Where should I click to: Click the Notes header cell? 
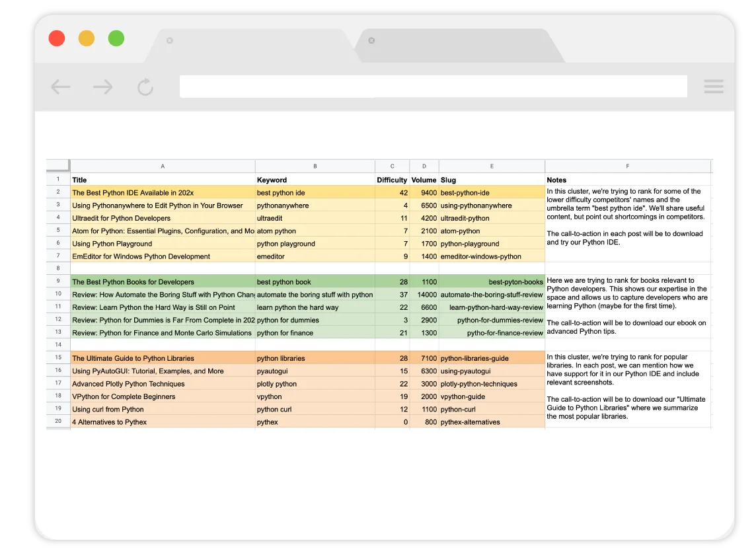(628, 180)
